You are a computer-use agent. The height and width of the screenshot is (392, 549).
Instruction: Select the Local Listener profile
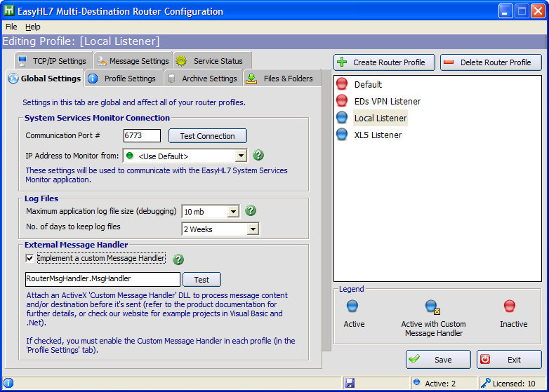(381, 118)
